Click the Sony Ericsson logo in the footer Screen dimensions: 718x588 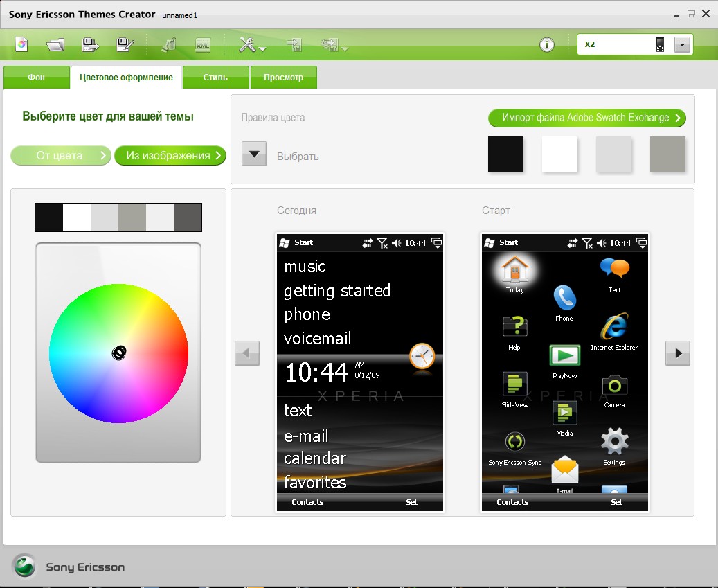pyautogui.click(x=24, y=567)
